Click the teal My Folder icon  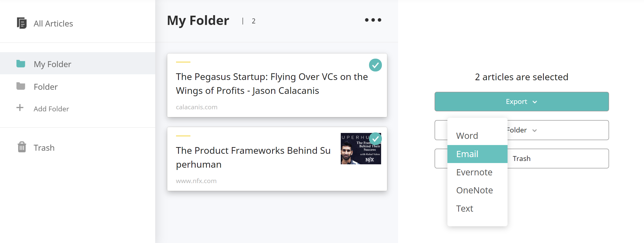pyautogui.click(x=21, y=64)
